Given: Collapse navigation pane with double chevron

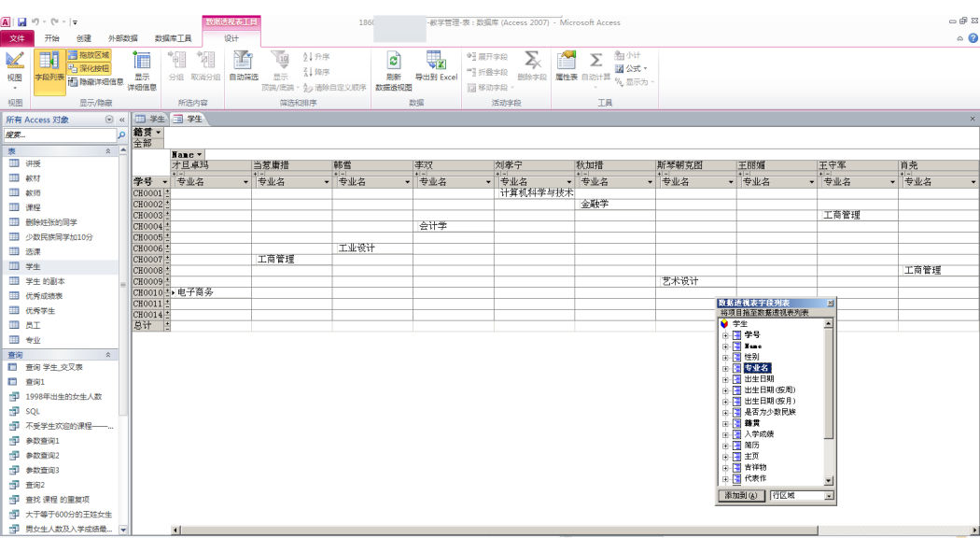Looking at the screenshot, I should [122, 120].
